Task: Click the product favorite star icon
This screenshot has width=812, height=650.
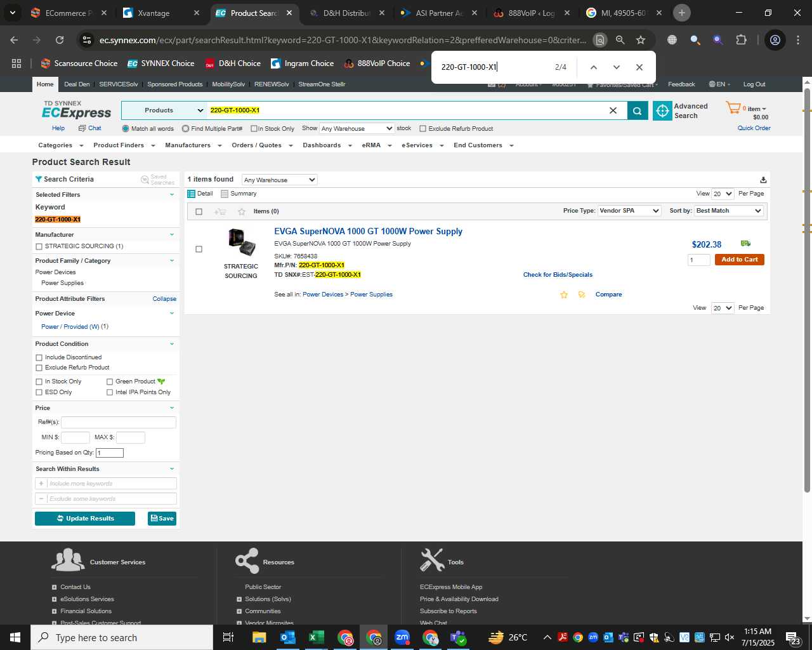Action: tap(563, 295)
